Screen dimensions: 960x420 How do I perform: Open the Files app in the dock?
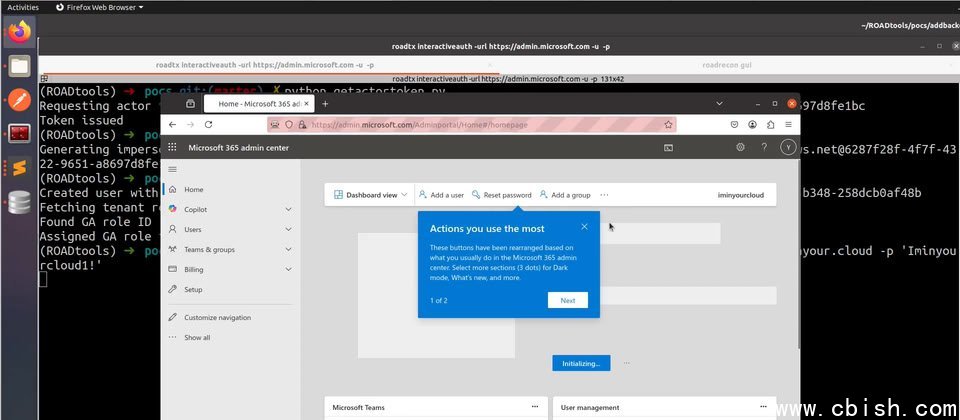click(x=19, y=65)
